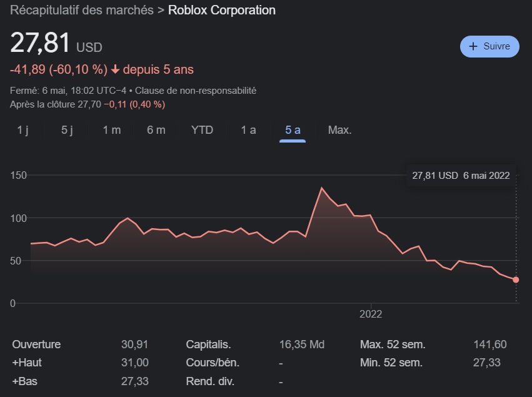Click the 27,81 USD 6 mai 2022 tooltip

461,176
